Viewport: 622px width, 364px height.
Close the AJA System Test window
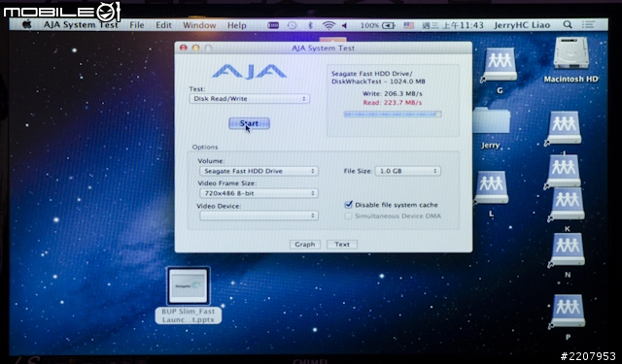coord(184,48)
